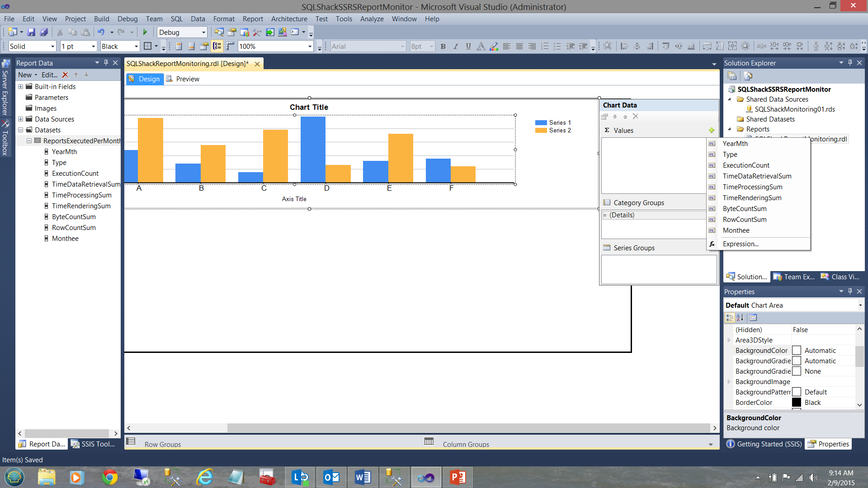Switch to the Preview tab

click(x=183, y=79)
